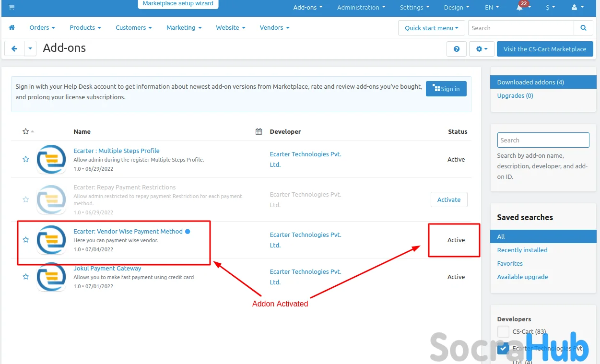Click the calendar icon in table header
This screenshot has width=600, height=364.
[x=259, y=131]
